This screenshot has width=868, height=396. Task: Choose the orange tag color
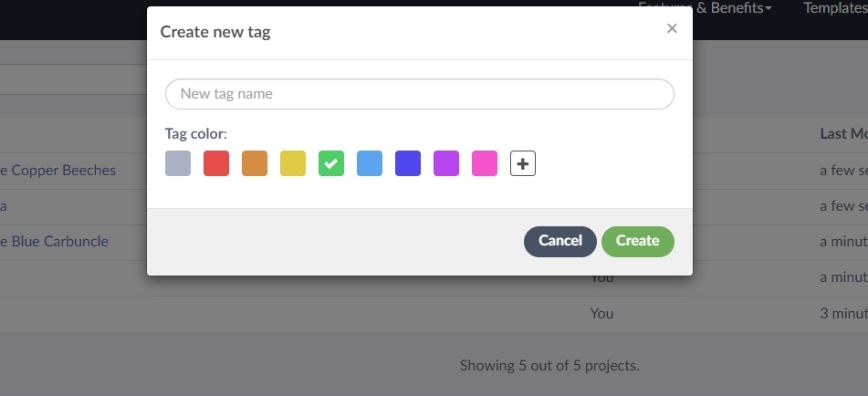(x=255, y=163)
